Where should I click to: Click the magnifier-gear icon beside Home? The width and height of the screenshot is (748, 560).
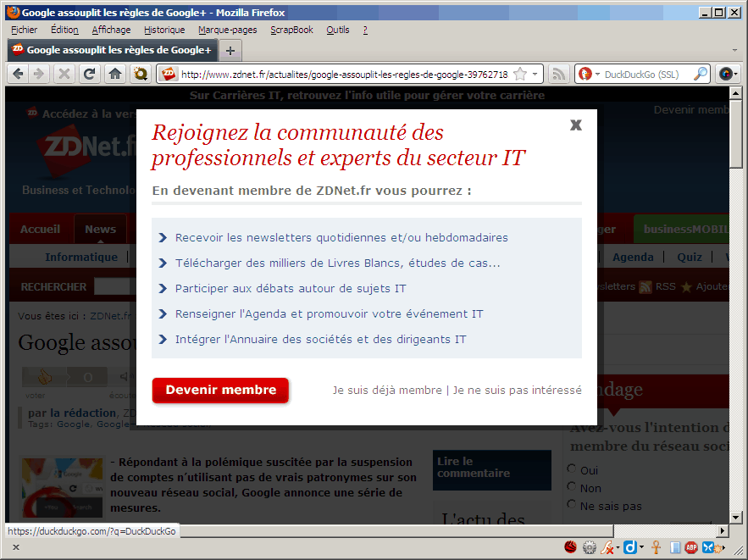pyautogui.click(x=141, y=74)
